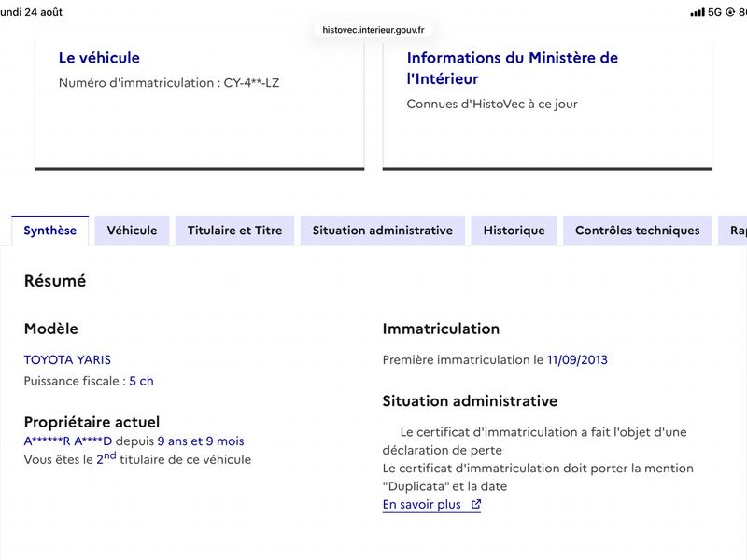Viewport: 747px width, 560px height.
Task: Go to the Historique tab
Action: (514, 231)
